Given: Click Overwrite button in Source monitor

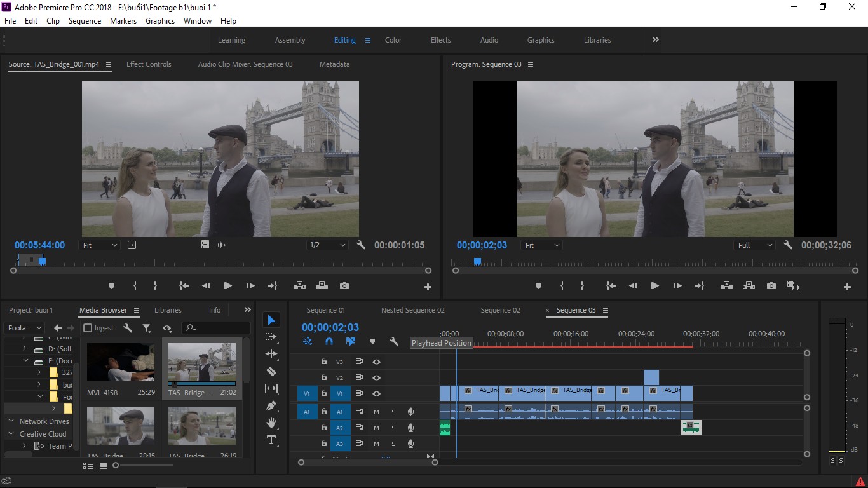Looking at the screenshot, I should tap(322, 286).
